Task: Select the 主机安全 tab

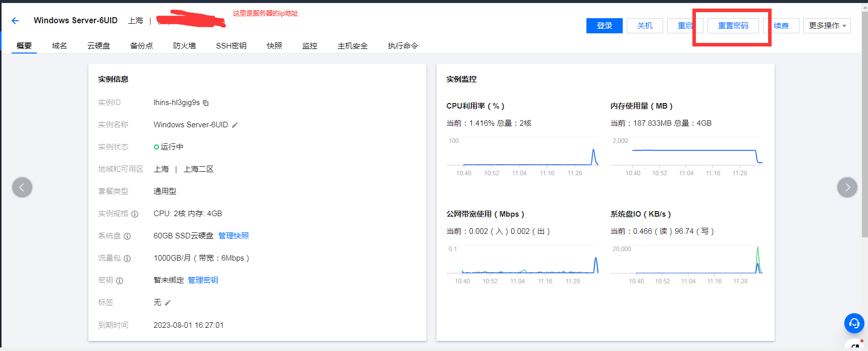Action: (x=353, y=46)
